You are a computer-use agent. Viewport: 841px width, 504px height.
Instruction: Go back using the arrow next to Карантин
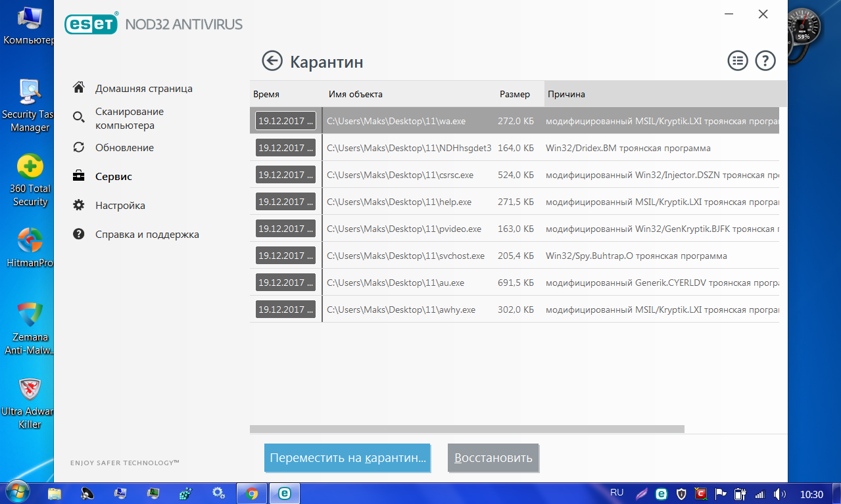click(x=272, y=61)
